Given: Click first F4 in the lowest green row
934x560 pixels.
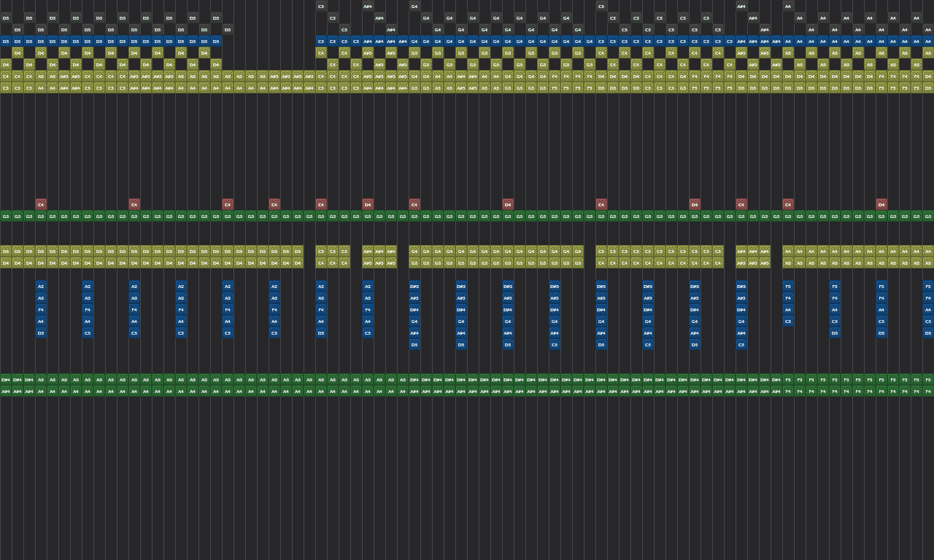Looking at the screenshot, I should click(788, 391).
